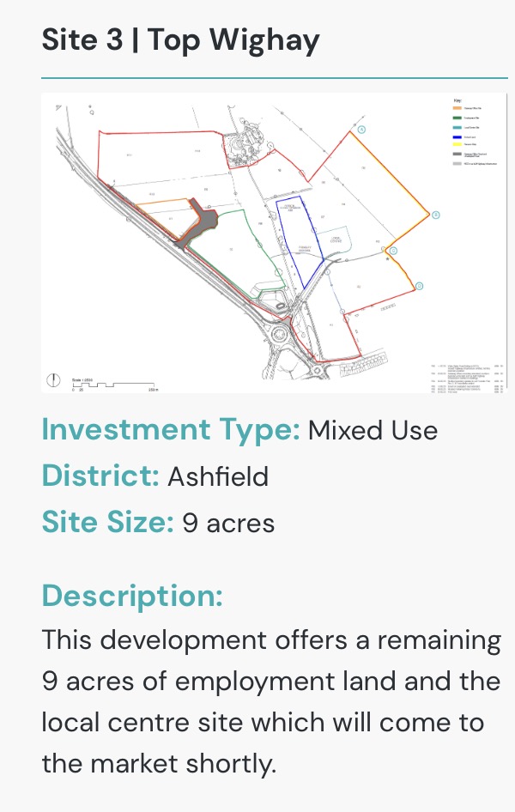Click marker D circle on the site plan
The height and width of the screenshot is (812, 515).
pos(419,286)
